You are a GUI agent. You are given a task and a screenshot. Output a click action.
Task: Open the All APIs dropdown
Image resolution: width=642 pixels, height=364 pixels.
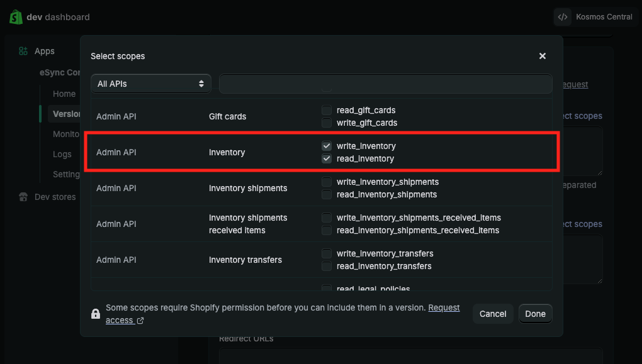(x=150, y=84)
